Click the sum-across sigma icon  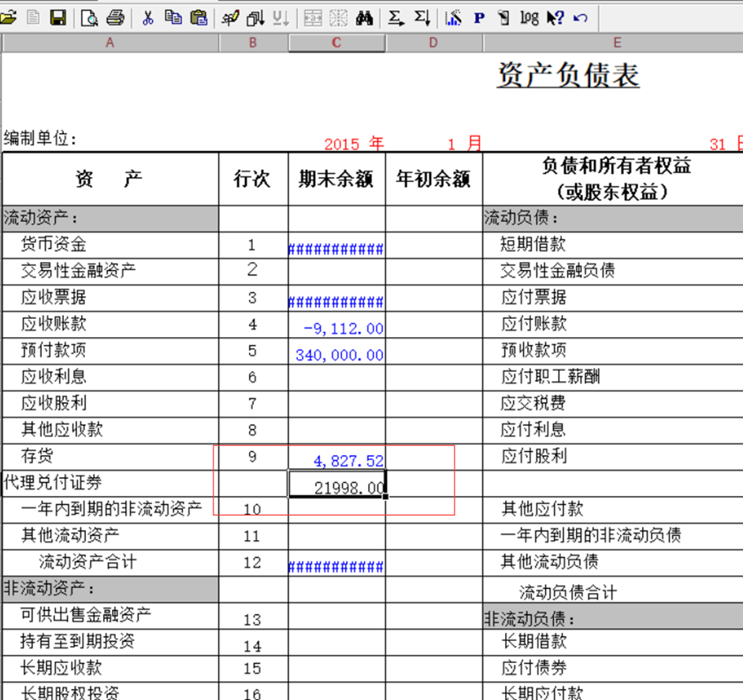tap(396, 18)
